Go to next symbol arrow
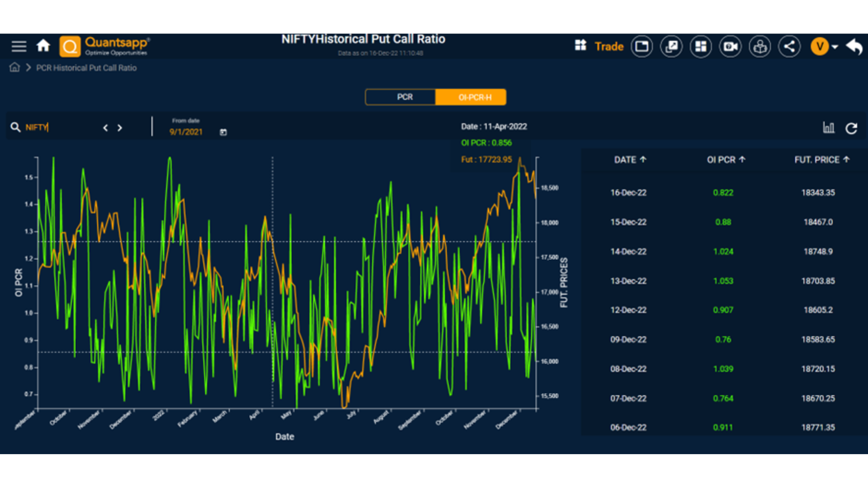Screen dimensions: 868x488 (x=120, y=128)
